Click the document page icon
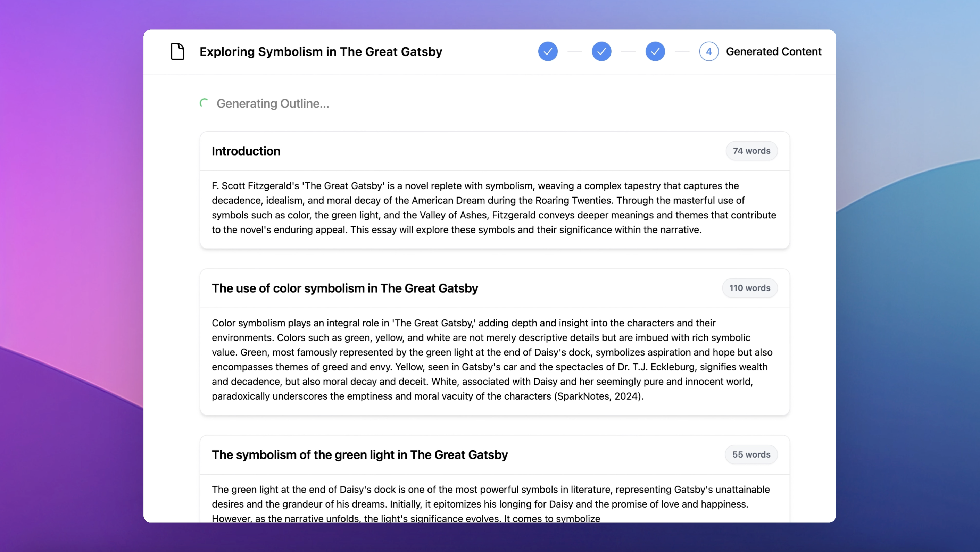The height and width of the screenshot is (552, 980). tap(177, 51)
